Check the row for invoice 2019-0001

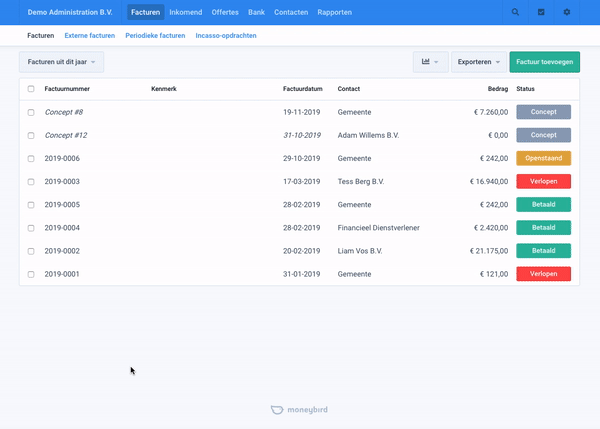(x=31, y=274)
